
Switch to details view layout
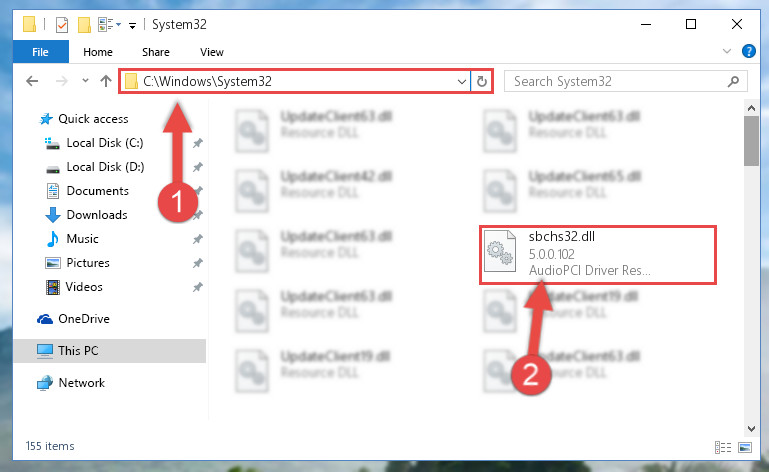tap(723, 447)
